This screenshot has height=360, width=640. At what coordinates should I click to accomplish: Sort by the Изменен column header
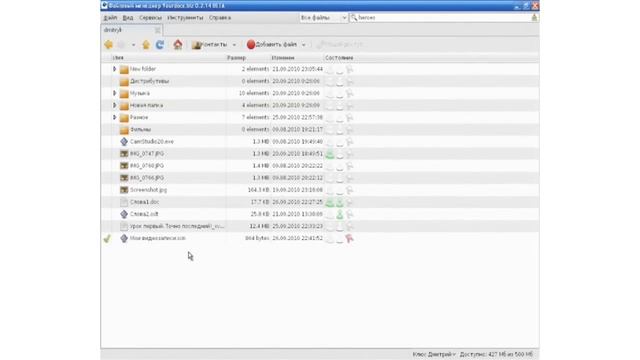point(283,58)
